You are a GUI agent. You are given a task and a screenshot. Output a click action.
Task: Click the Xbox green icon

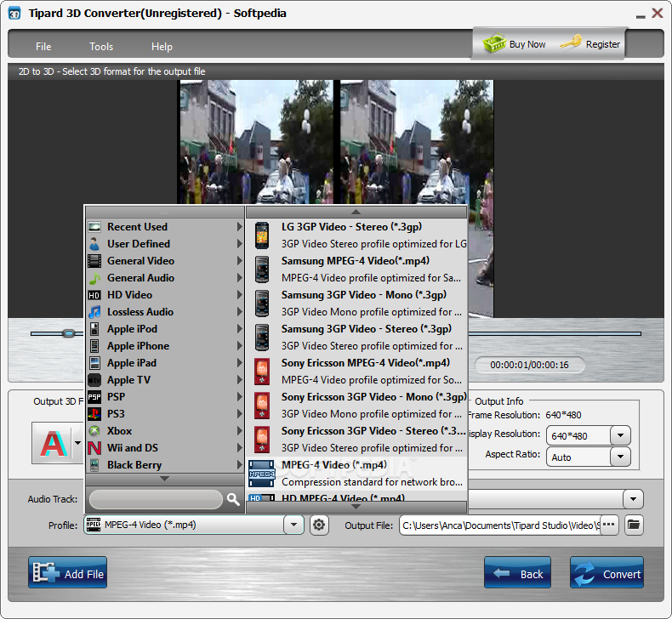point(94,431)
